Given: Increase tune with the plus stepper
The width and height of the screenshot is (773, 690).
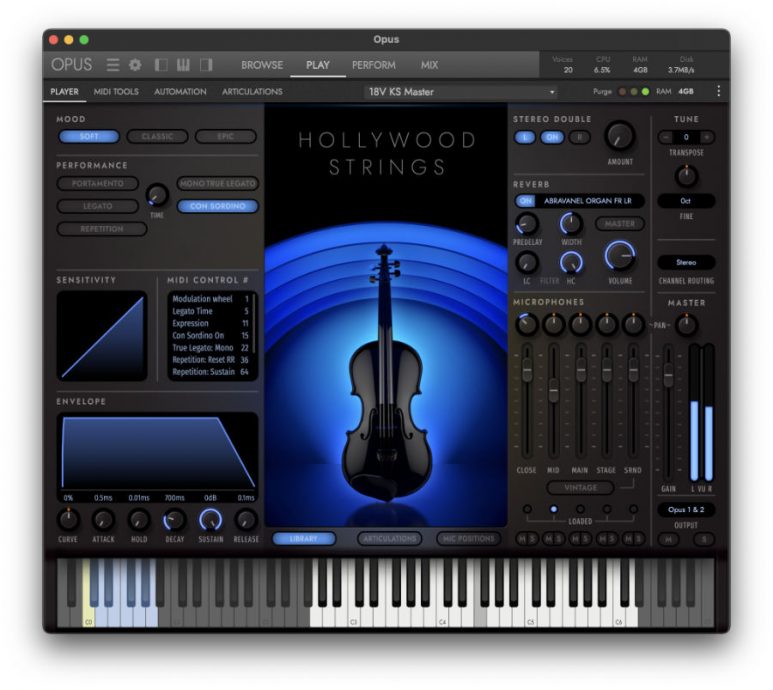Looking at the screenshot, I should 707,137.
